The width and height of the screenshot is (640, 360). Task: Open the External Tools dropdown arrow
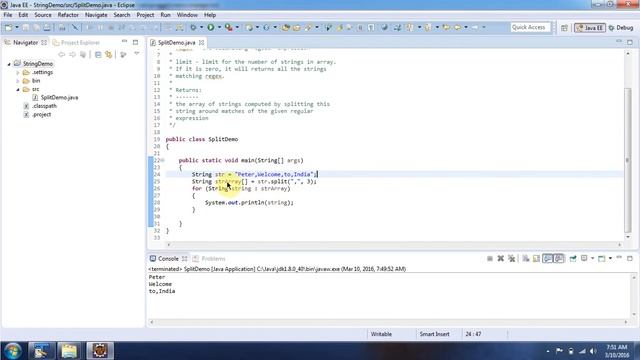pos(237,27)
